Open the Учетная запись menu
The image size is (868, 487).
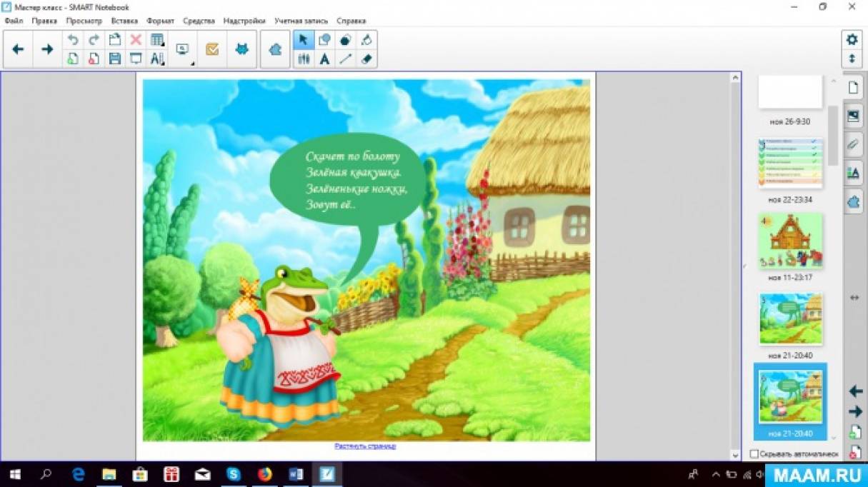click(301, 21)
